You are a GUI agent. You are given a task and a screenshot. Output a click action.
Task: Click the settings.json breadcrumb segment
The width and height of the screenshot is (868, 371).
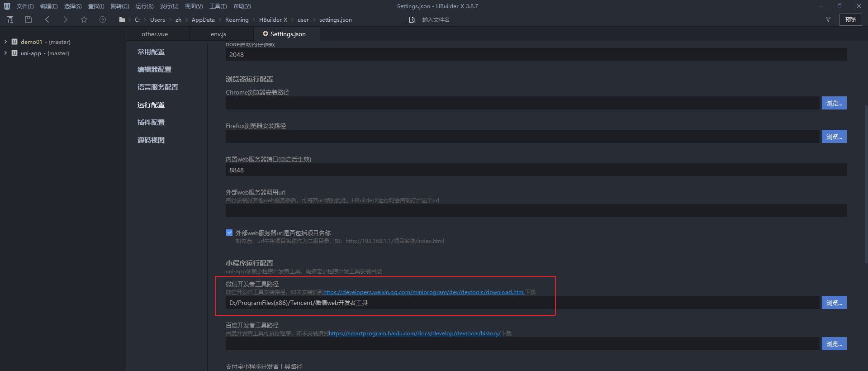click(x=336, y=20)
